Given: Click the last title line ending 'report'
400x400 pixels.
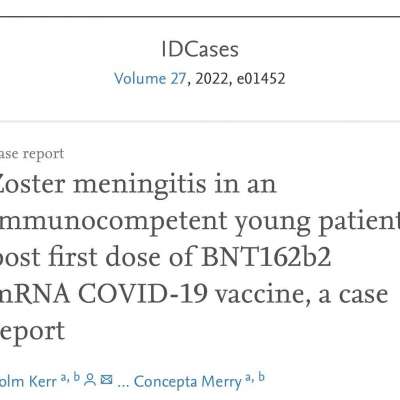Looking at the screenshot, I should 32,332.
